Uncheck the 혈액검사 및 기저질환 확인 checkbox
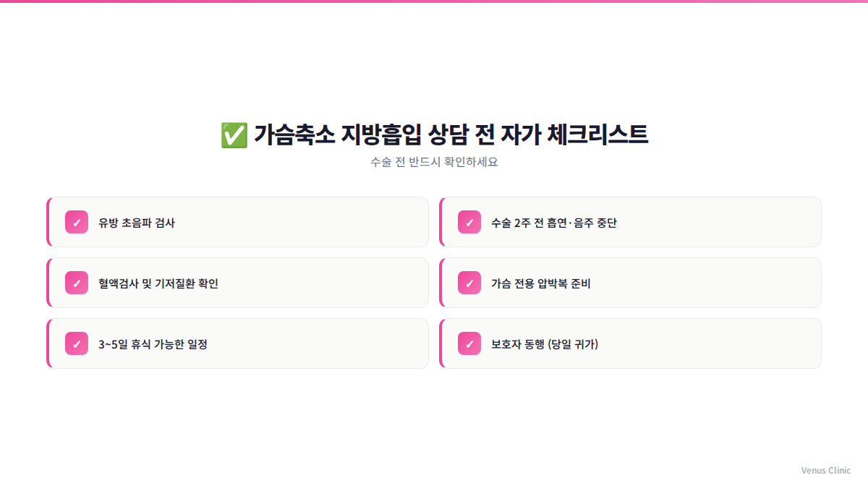Screen dimensions: 868x488 (x=77, y=283)
